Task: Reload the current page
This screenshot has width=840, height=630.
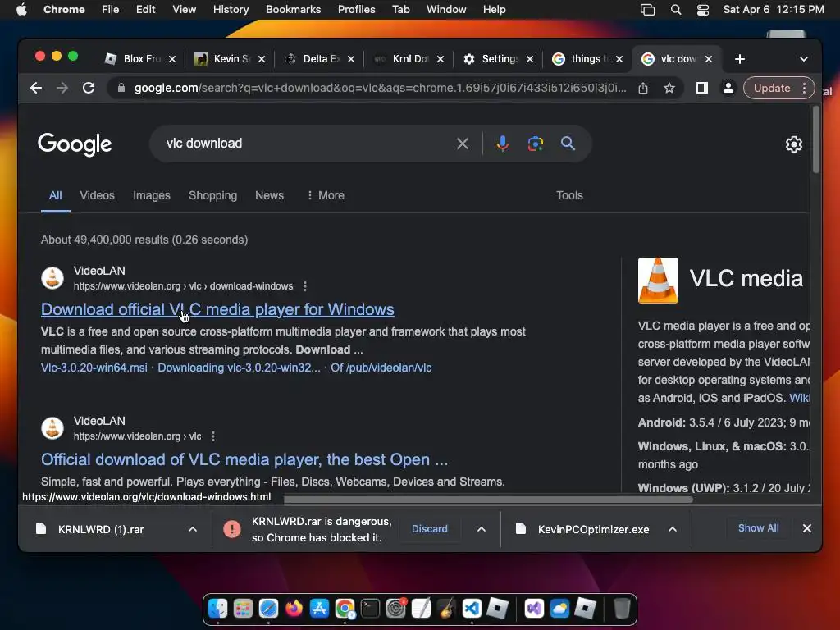Action: coord(89,88)
